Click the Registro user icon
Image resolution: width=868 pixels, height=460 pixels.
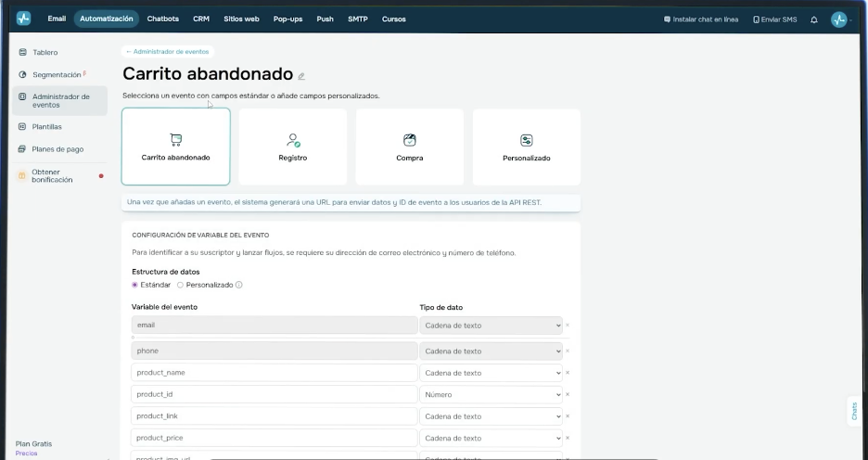click(293, 140)
